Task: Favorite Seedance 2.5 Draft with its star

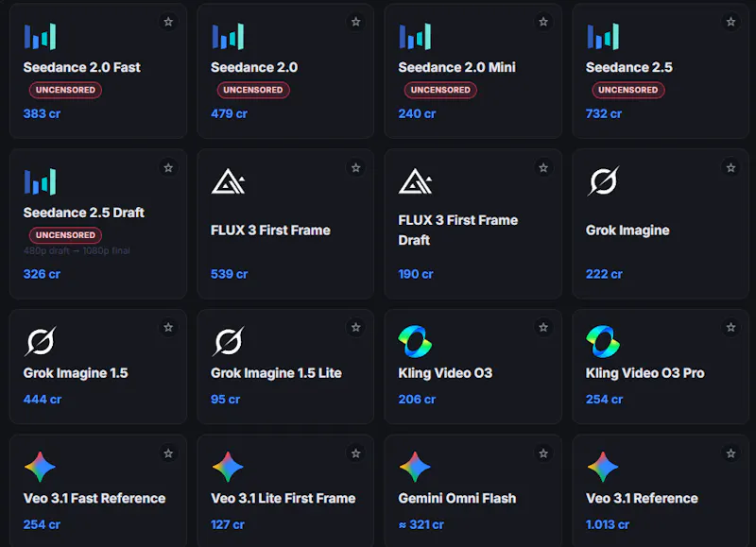Action: 168,168
